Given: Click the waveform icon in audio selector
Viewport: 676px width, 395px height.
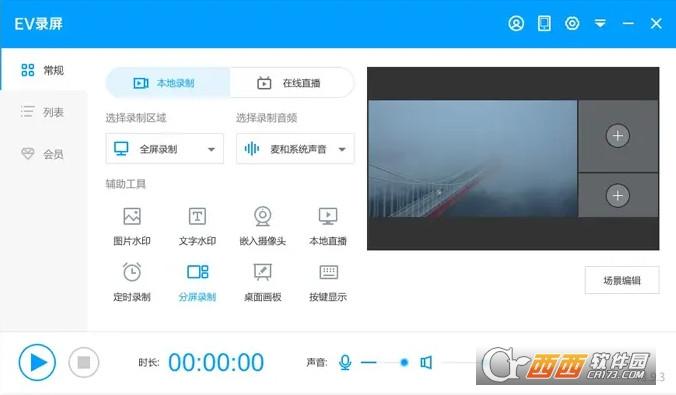Looking at the screenshot, I should pyautogui.click(x=252, y=149).
